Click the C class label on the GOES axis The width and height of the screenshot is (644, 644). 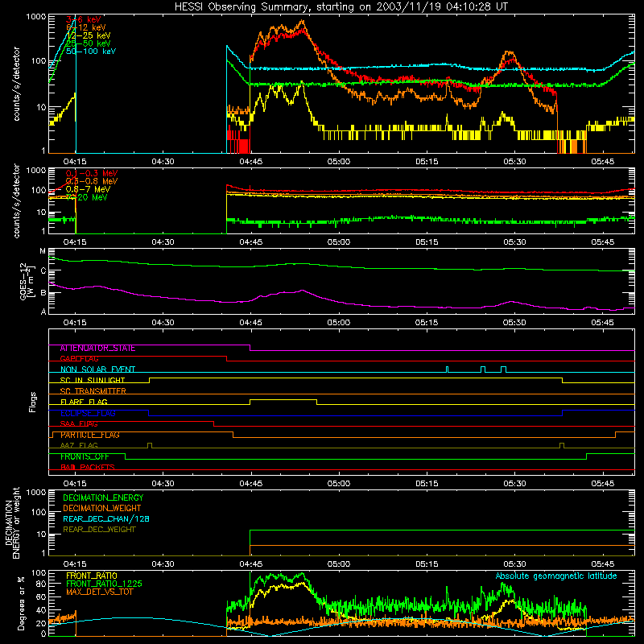tap(43, 271)
